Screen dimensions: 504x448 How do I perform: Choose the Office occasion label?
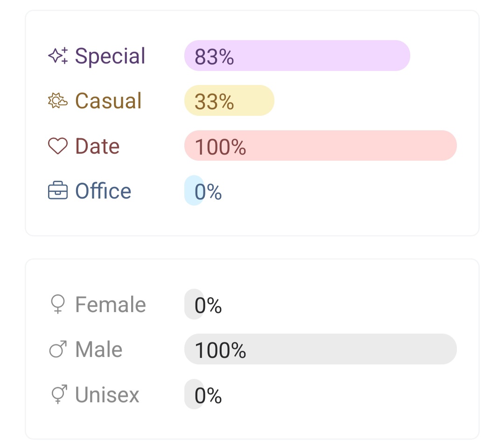103,191
